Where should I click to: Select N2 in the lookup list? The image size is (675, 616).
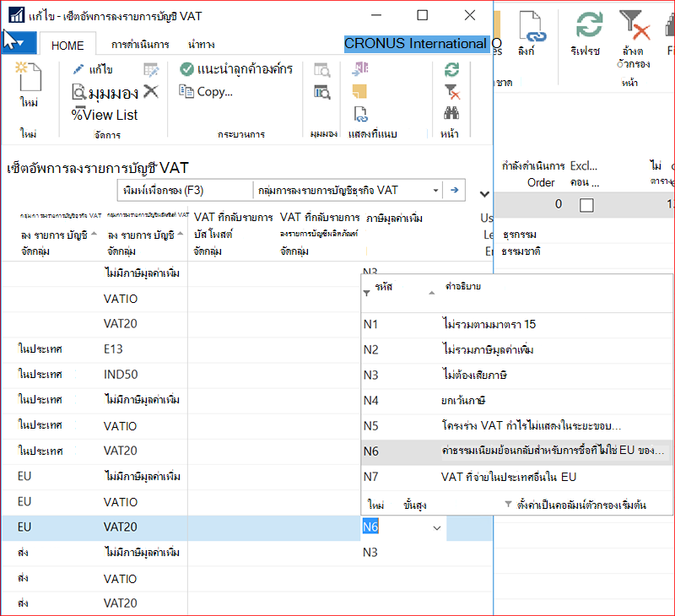coord(516,349)
